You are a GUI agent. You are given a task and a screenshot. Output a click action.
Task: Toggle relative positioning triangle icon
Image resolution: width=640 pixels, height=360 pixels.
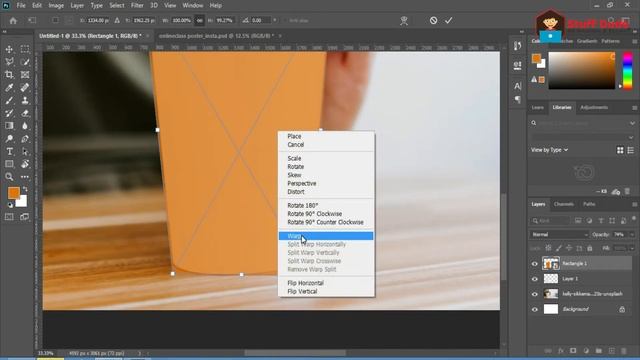click(x=117, y=20)
